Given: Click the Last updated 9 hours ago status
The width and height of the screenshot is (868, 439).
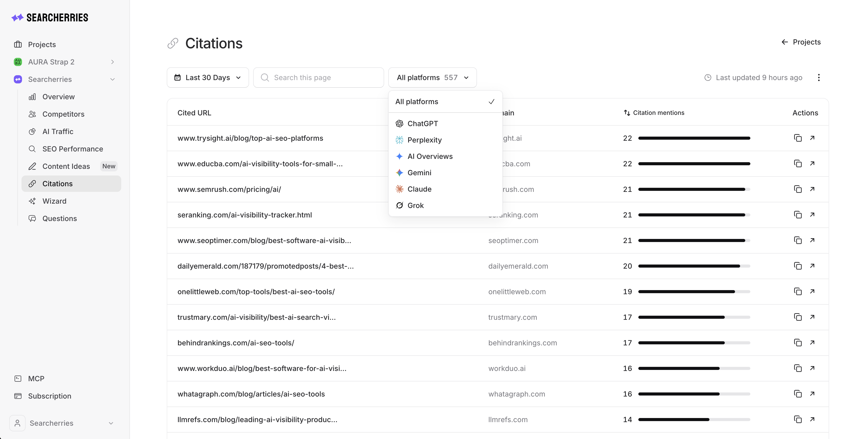Looking at the screenshot, I should [x=753, y=78].
